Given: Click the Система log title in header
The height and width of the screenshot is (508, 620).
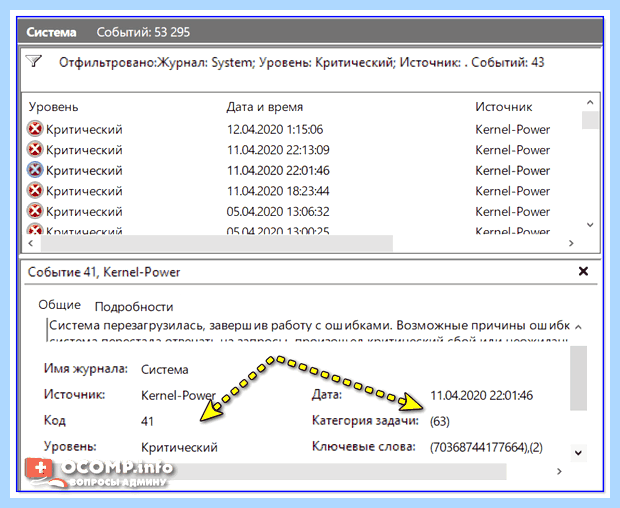Looking at the screenshot, I should point(51,32).
